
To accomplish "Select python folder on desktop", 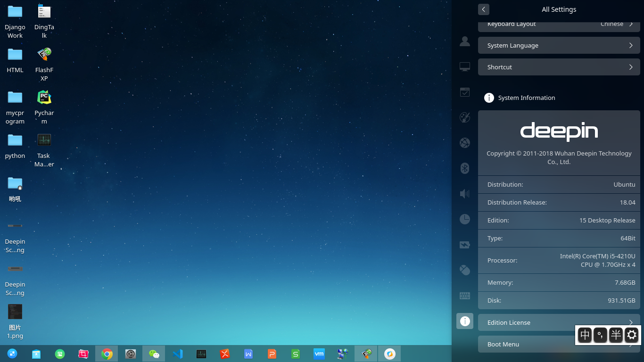I will (15, 146).
